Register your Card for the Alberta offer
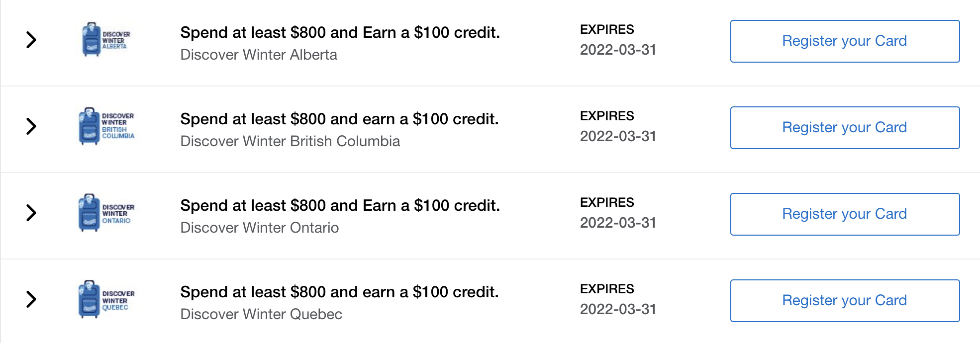Screen dimensions: 980x343 844,41
